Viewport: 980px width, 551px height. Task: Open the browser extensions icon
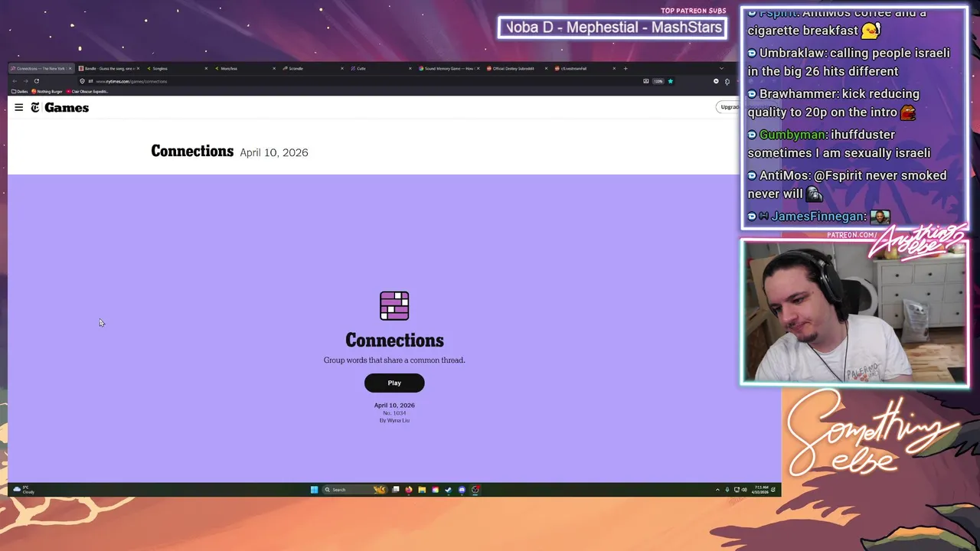(x=727, y=81)
